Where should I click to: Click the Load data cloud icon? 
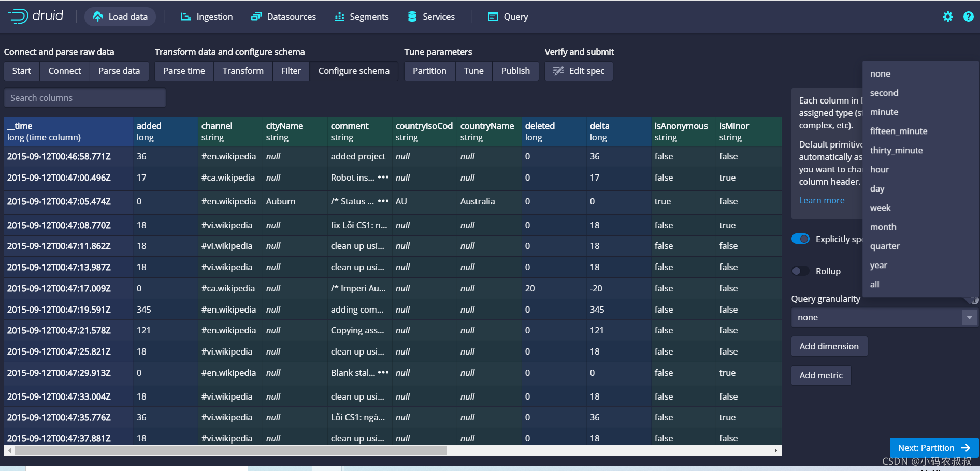98,17
